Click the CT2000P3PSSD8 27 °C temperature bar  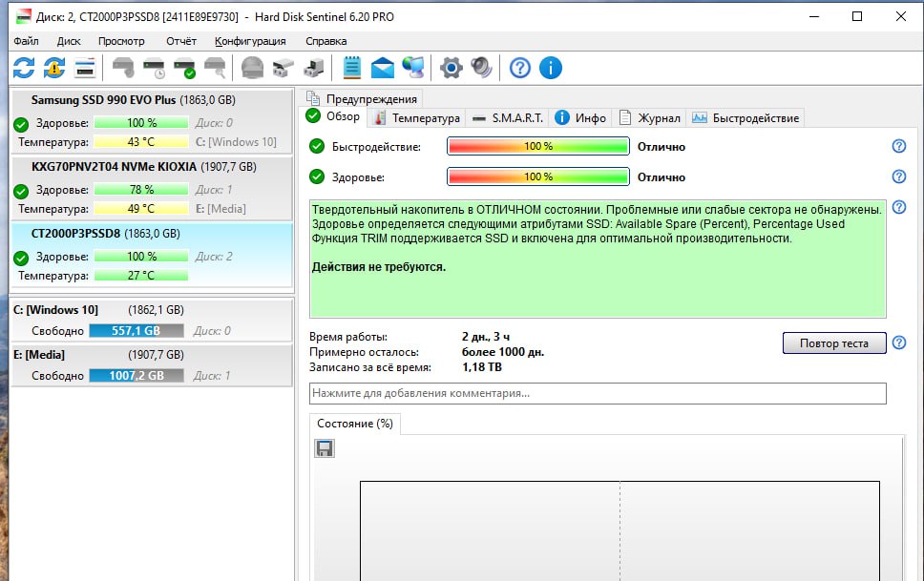click(141, 275)
